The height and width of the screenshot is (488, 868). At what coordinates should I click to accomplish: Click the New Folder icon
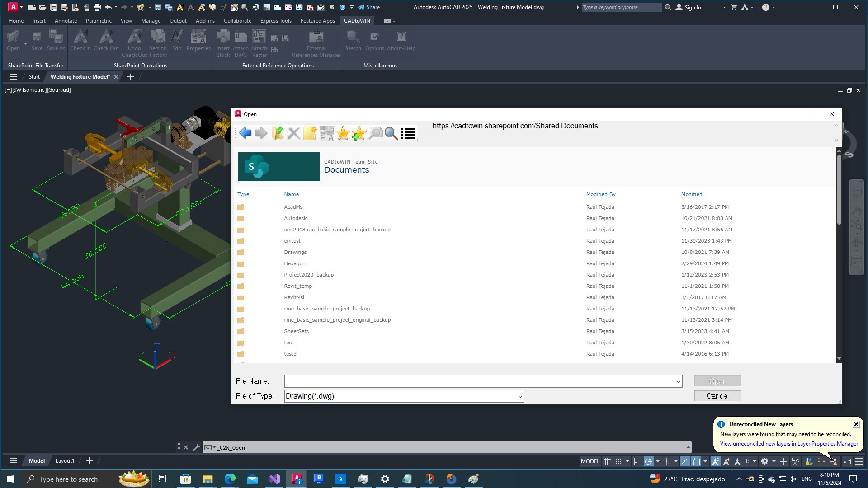(310, 133)
